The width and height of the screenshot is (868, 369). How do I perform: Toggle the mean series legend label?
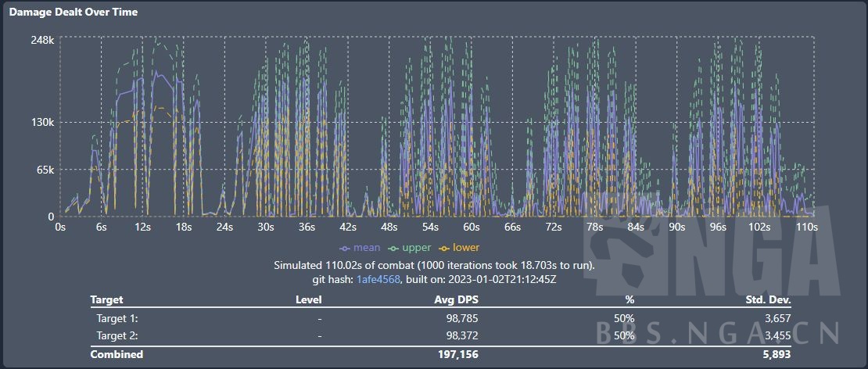click(x=367, y=248)
